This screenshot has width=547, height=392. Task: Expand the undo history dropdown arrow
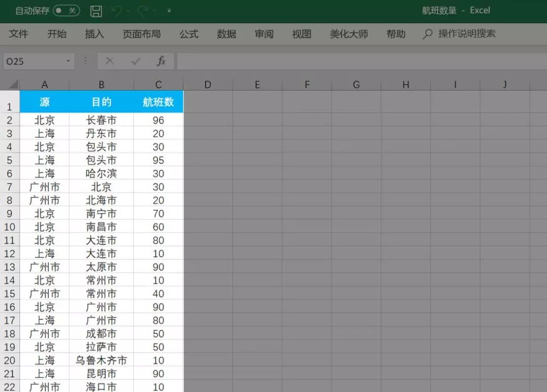128,10
